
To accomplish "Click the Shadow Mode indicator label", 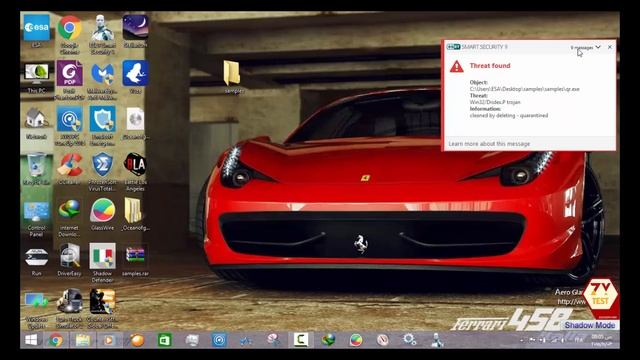I will coord(590,325).
